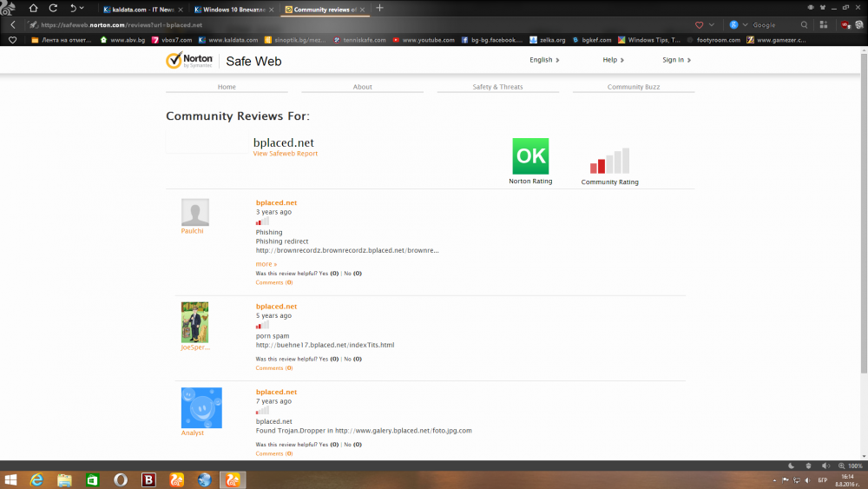Viewport: 868px width, 489px height.
Task: Close the kaldata.com IT News tab
Action: click(x=181, y=10)
